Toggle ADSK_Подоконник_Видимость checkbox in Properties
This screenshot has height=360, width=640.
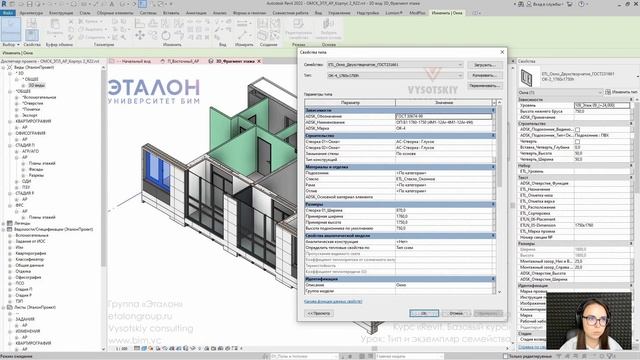click(577, 129)
